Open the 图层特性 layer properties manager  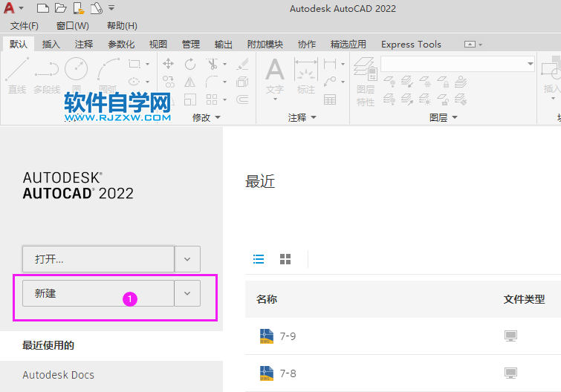366,82
